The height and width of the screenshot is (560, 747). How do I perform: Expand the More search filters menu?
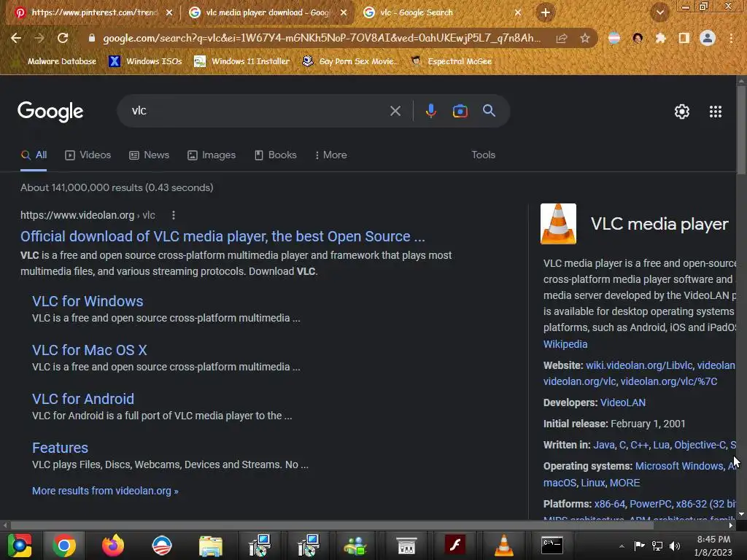pyautogui.click(x=331, y=155)
